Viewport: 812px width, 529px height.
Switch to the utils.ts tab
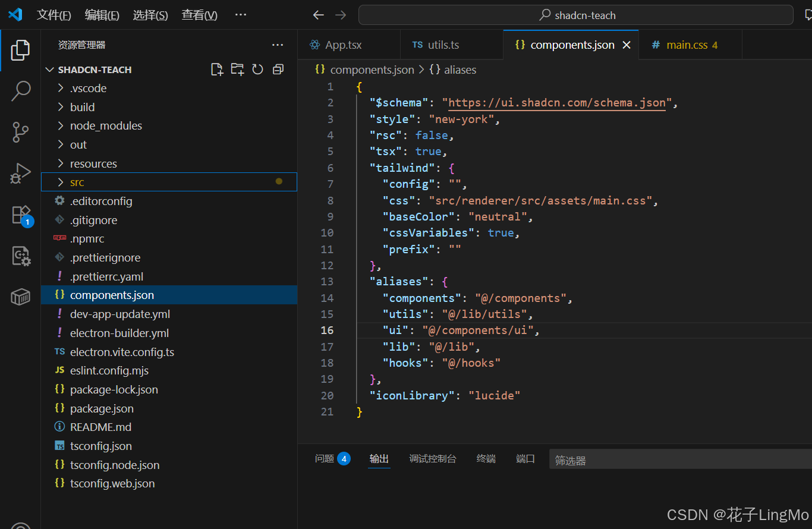tap(452, 45)
